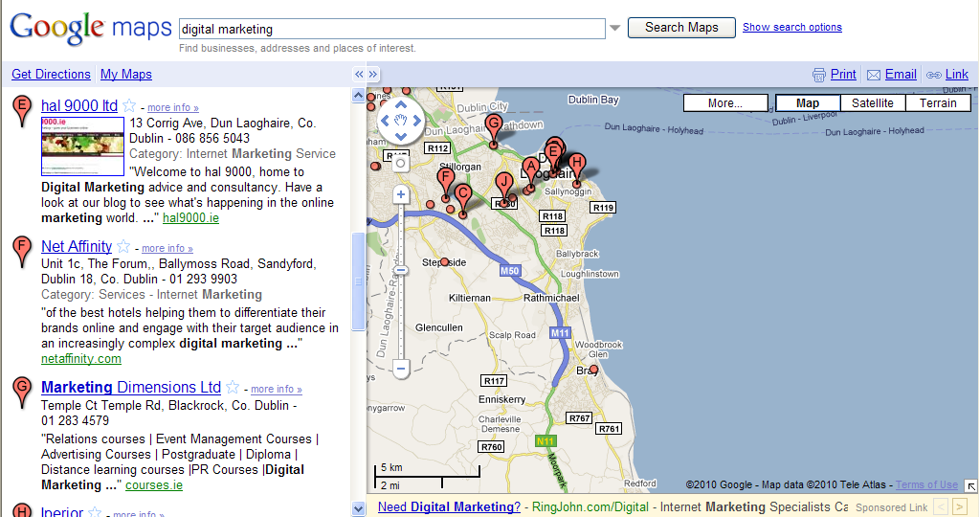Open the search box suggestions dropdown arrow
Viewport: 980px width, 517px height.
(x=615, y=28)
